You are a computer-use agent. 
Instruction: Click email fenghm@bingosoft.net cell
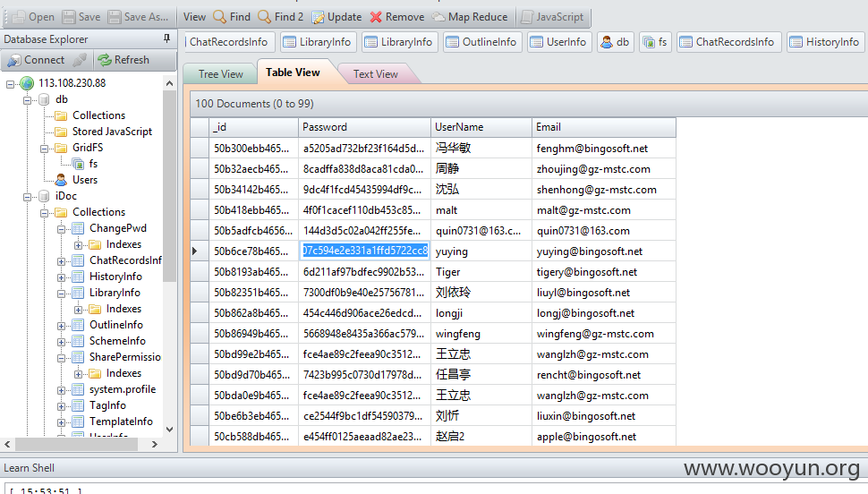[x=604, y=149]
